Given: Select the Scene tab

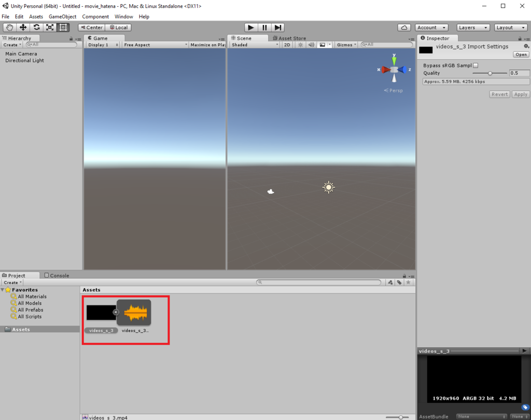Looking at the screenshot, I should coord(247,38).
